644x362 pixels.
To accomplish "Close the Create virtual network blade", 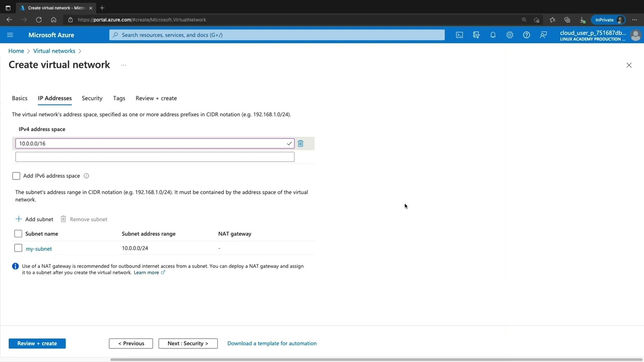I will tap(629, 65).
